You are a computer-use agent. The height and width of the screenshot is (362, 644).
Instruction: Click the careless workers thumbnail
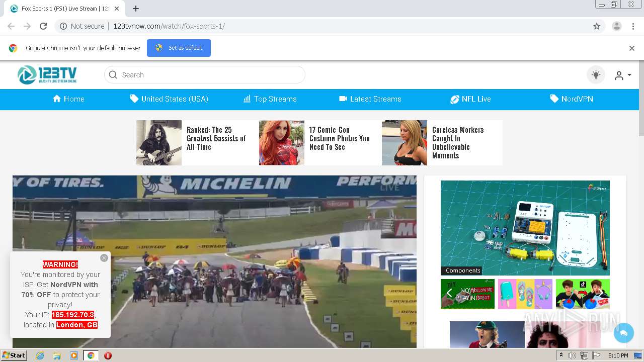405,143
